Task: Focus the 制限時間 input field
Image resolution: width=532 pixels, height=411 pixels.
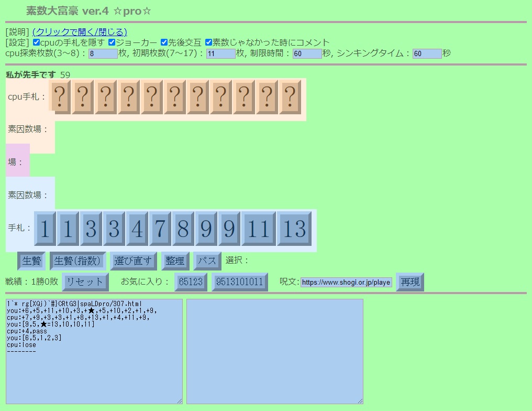Action: coord(307,53)
